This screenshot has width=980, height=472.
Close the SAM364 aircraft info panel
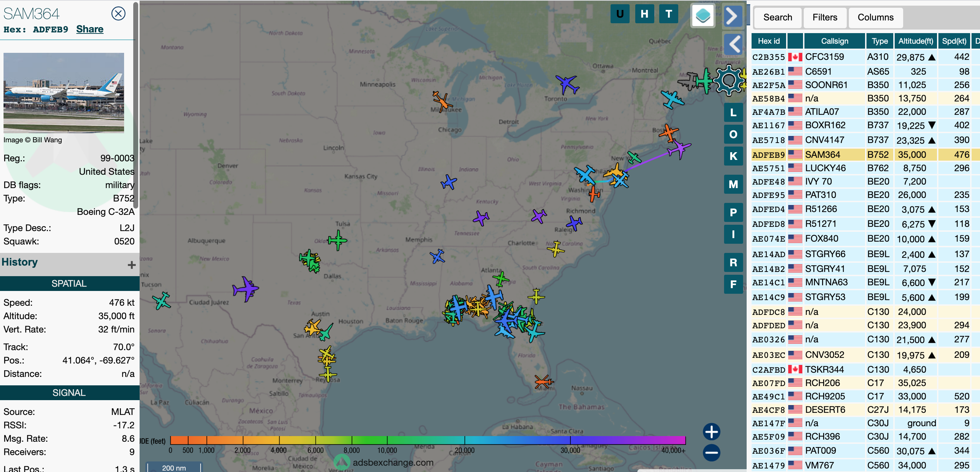click(118, 14)
